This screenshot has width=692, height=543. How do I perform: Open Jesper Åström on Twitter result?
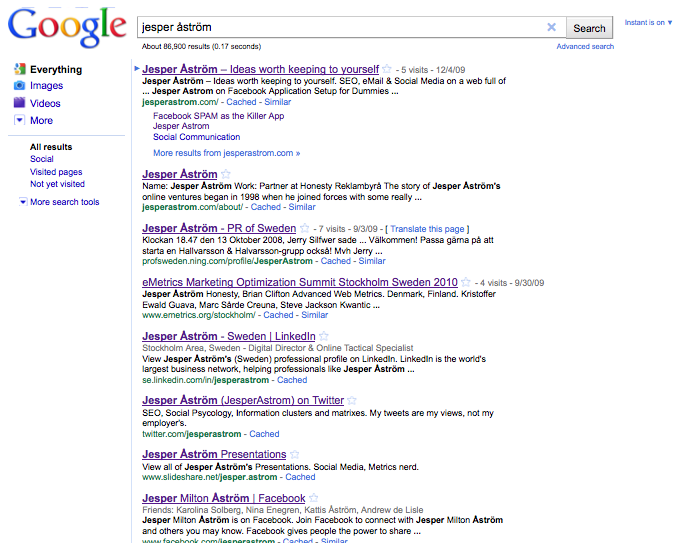(243, 400)
